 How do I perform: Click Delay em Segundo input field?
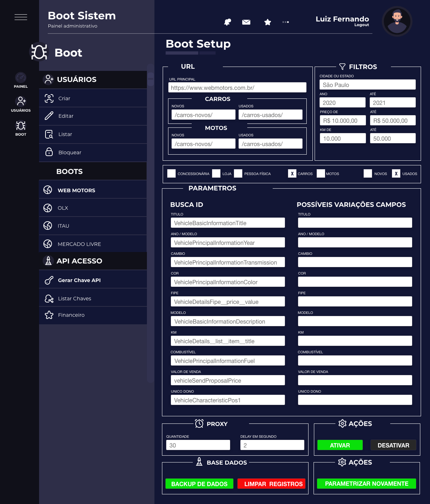[272, 445]
